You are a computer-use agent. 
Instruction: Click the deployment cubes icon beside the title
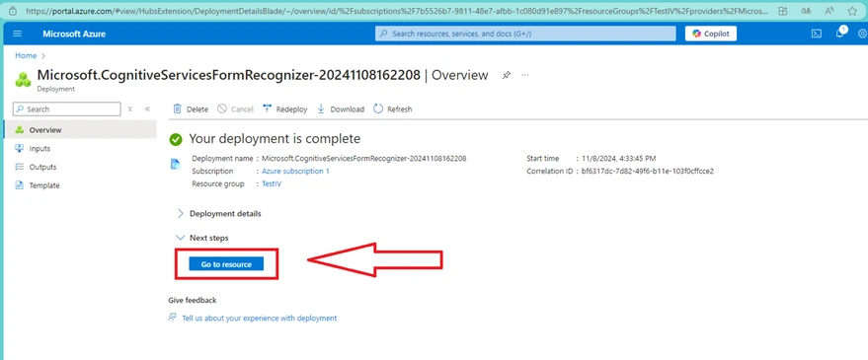coord(24,79)
